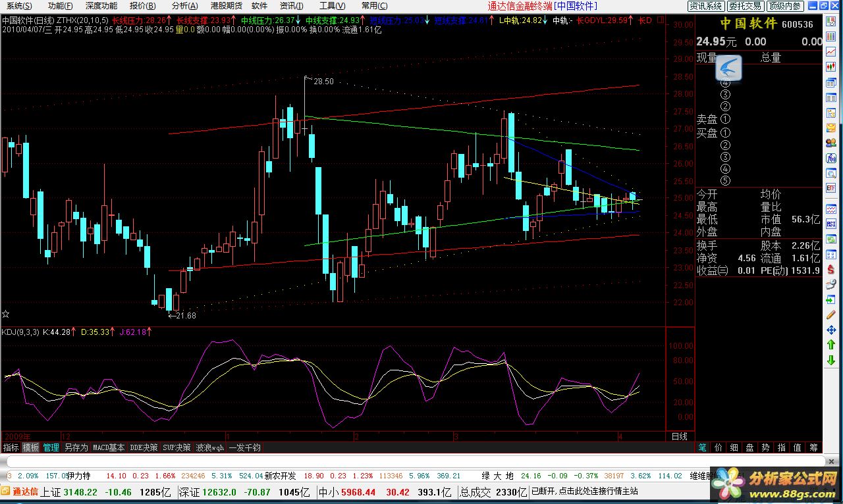Select the 指标 tab below chart
This screenshot has width=843, height=504.
click(11, 447)
